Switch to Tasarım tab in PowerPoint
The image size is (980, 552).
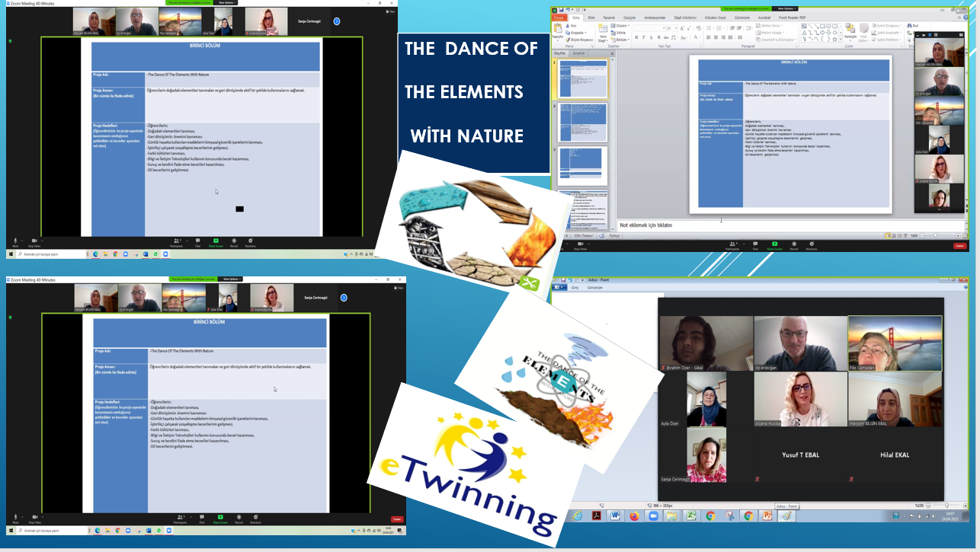(609, 18)
